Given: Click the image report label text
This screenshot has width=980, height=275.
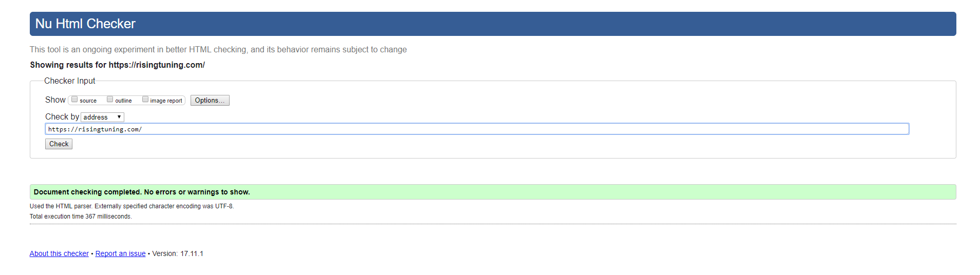Looking at the screenshot, I should [x=166, y=101].
